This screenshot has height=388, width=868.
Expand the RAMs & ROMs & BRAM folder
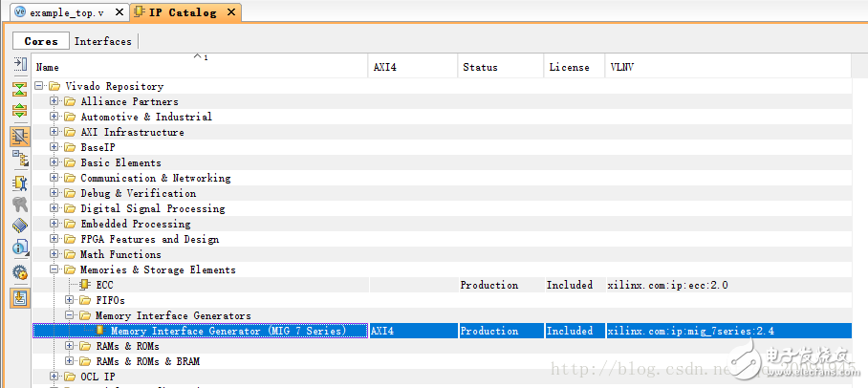(x=70, y=361)
